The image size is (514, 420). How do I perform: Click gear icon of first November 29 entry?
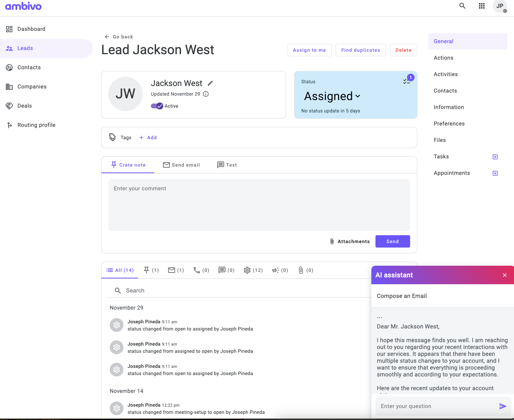point(117,325)
